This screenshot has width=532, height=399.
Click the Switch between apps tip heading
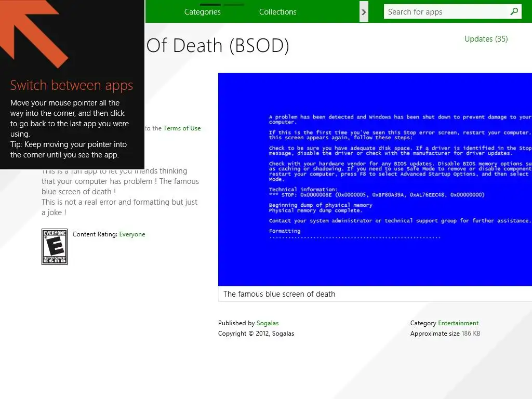click(x=72, y=85)
